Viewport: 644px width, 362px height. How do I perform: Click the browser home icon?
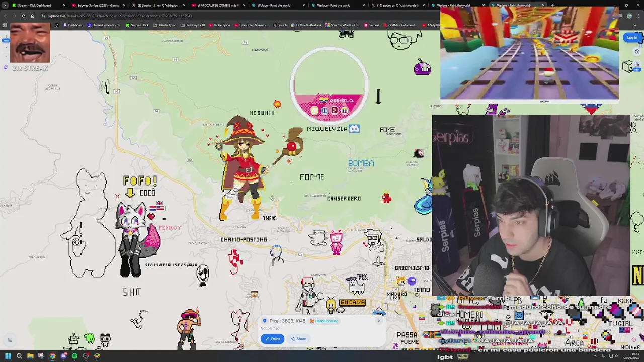[x=33, y=16]
